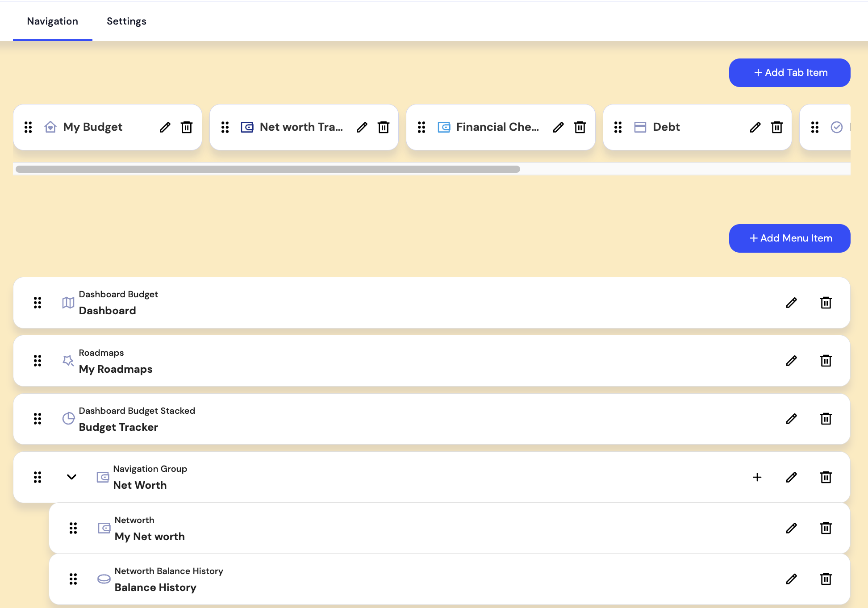Click the home icon on My Budget tab
Image resolution: width=868 pixels, height=608 pixels.
pos(50,127)
